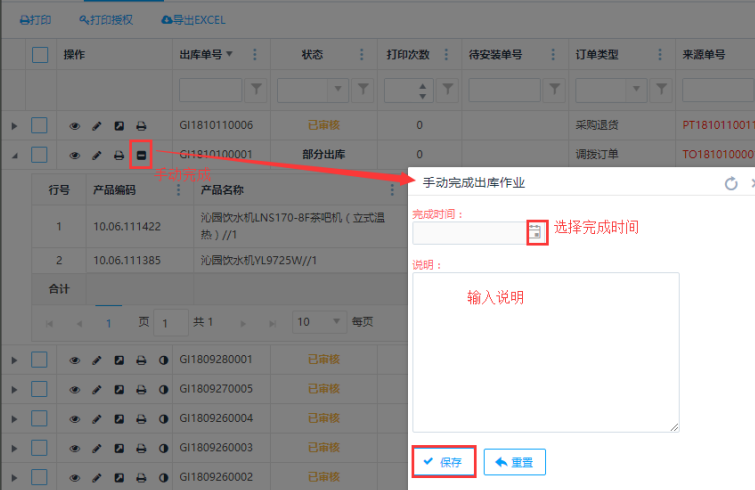Viewport: 755px width, 490px height.
Task: Click the edit pencil for GI1810110006
Action: 97,126
